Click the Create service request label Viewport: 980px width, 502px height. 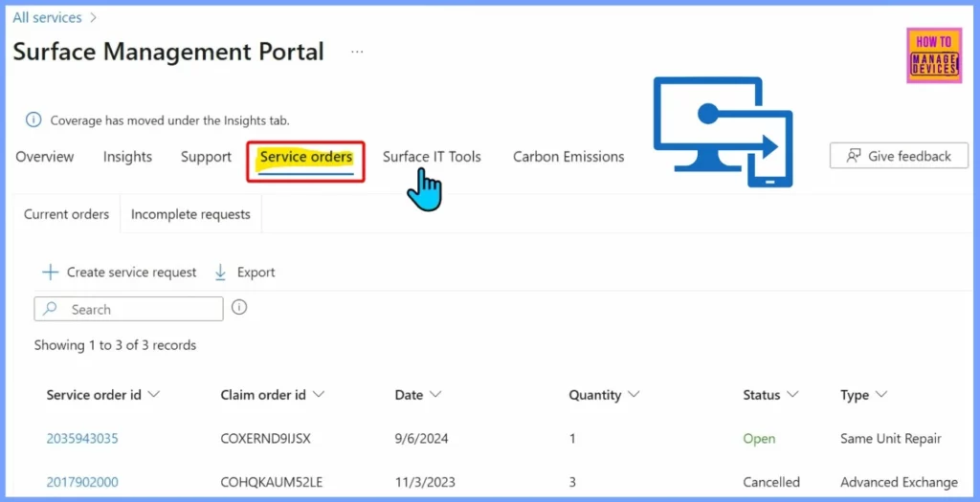[131, 273]
